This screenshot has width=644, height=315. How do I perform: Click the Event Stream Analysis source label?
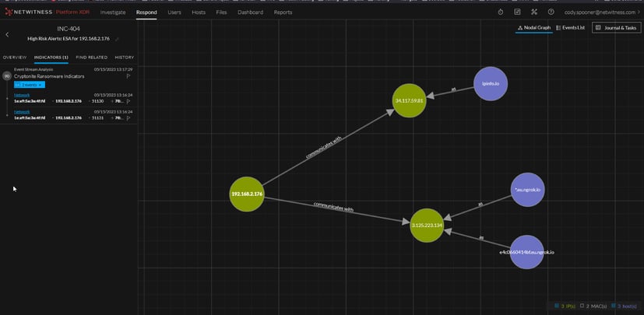tap(33, 69)
